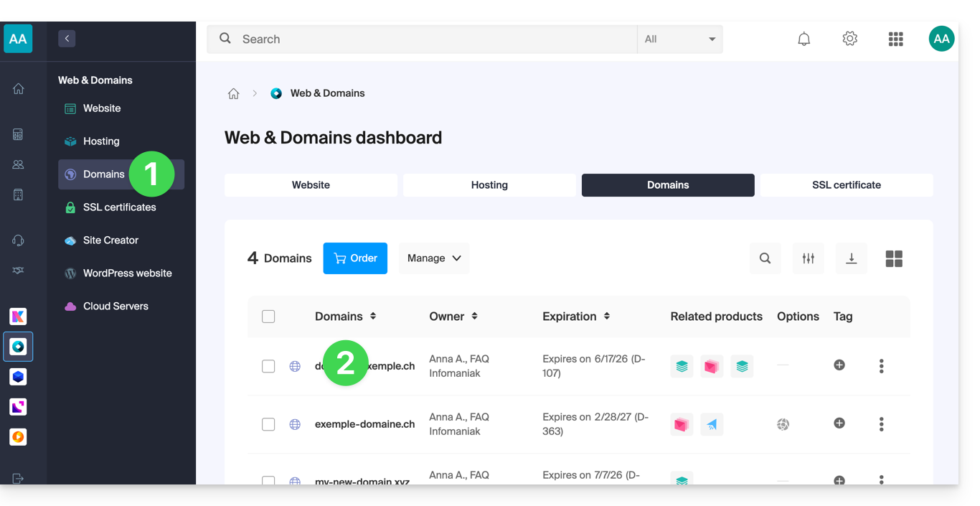Tick the select-all checkbox in the table header

coord(268,317)
